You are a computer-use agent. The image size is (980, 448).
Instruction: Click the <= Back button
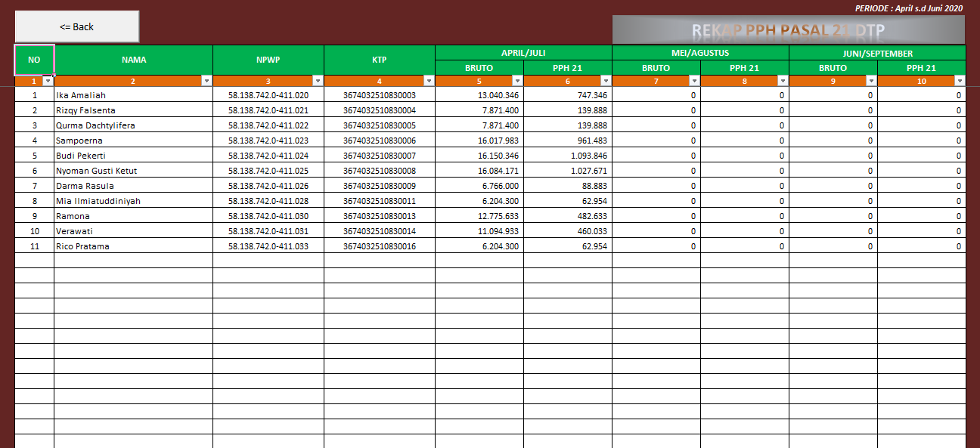pos(76,26)
